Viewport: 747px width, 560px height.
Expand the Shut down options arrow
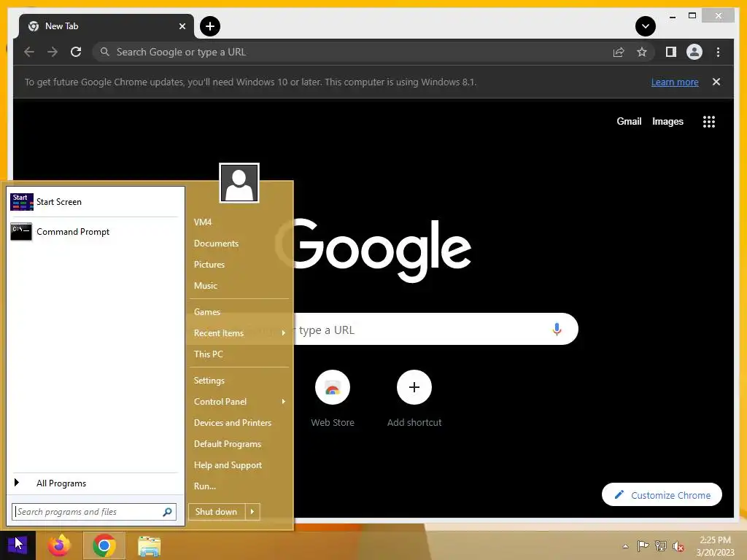click(252, 511)
